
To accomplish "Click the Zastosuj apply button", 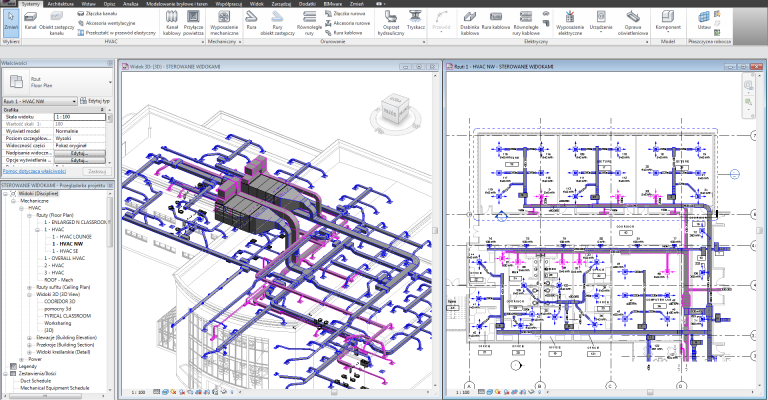I will [97, 172].
